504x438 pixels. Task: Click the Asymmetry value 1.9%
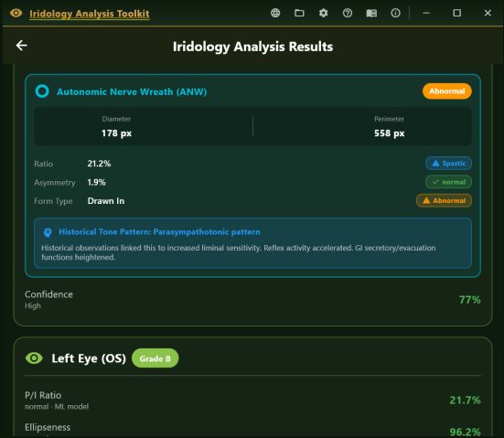(x=96, y=182)
